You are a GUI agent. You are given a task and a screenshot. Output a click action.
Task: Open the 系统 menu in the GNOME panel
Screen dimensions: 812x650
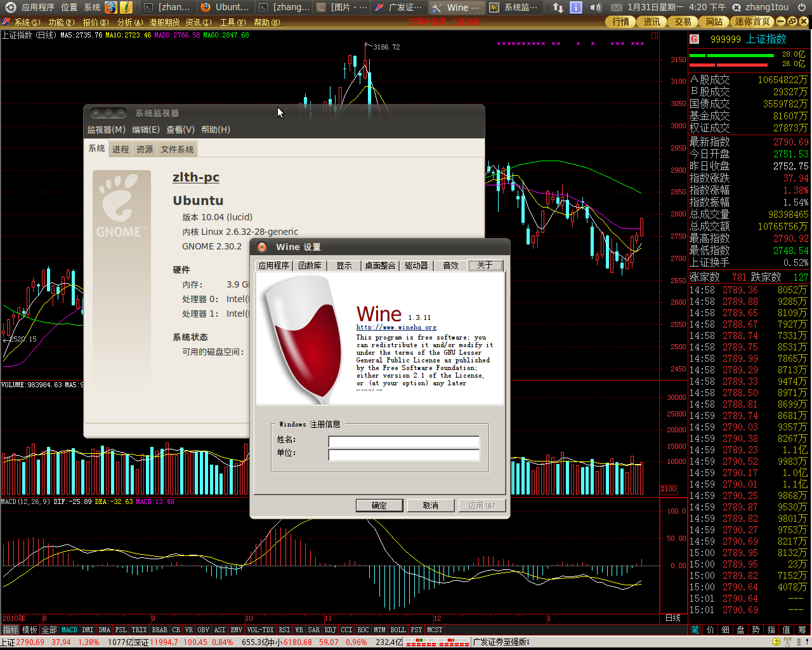point(92,7)
